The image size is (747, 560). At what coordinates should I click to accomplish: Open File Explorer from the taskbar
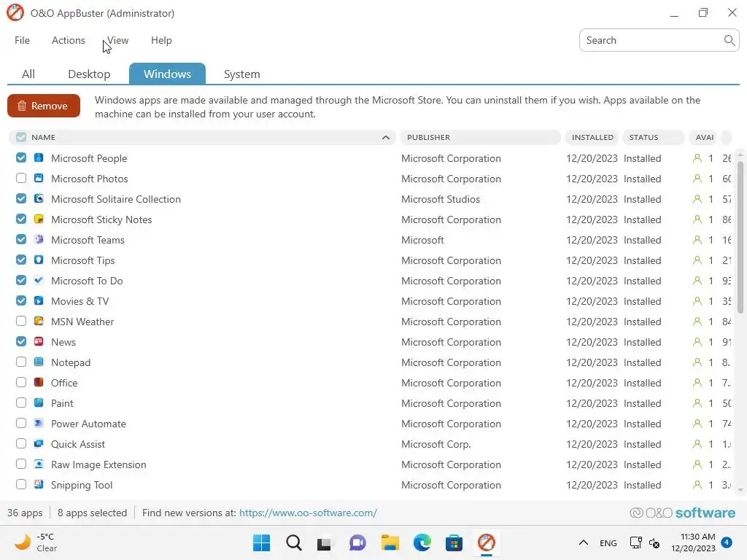pyautogui.click(x=390, y=542)
